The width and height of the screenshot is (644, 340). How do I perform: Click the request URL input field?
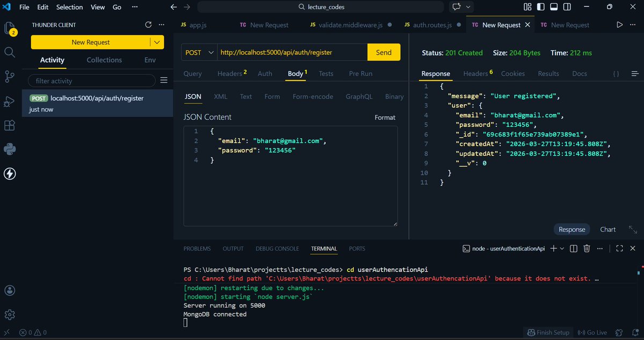click(x=292, y=52)
